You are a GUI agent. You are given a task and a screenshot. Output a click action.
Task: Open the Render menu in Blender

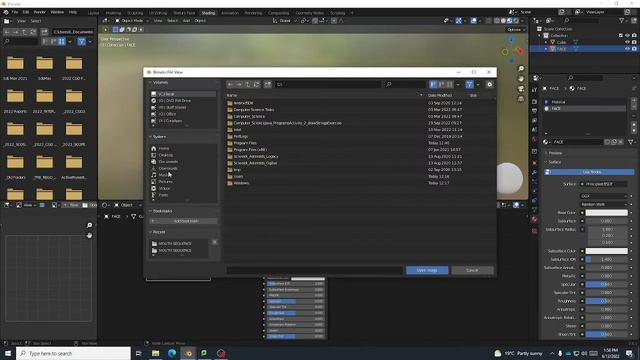[x=40, y=12]
